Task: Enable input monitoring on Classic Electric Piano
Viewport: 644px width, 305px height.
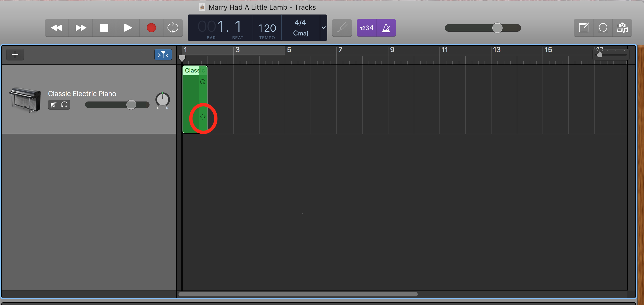Action: pos(64,105)
